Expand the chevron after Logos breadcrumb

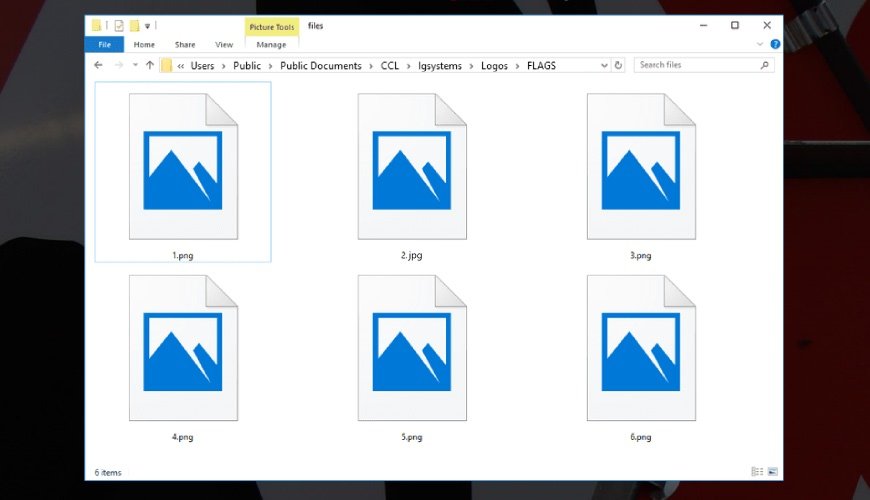pyautogui.click(x=517, y=66)
